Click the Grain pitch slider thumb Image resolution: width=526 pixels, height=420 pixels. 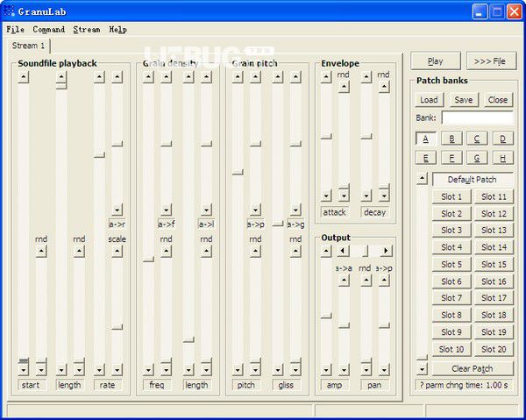point(238,172)
